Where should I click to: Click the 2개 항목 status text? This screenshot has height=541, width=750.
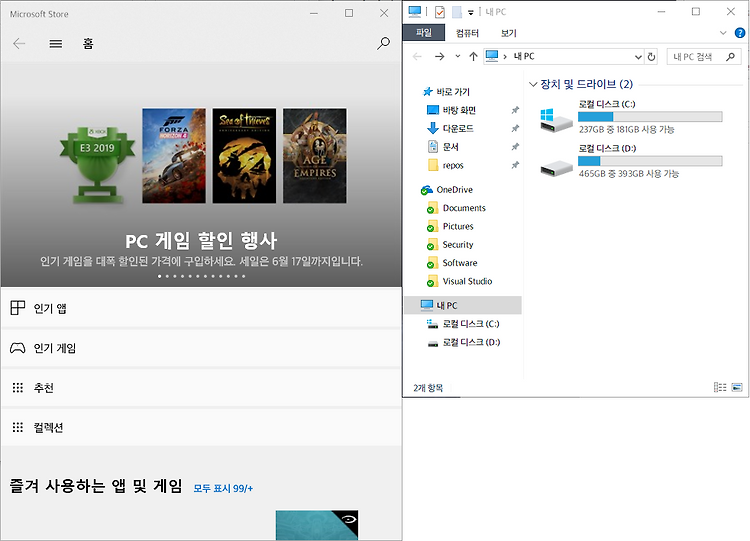[428, 387]
